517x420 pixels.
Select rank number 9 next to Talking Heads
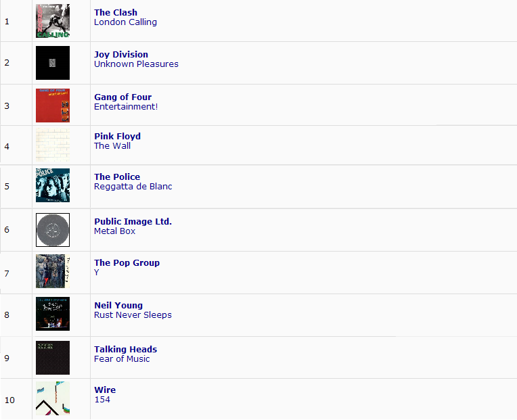coord(7,358)
